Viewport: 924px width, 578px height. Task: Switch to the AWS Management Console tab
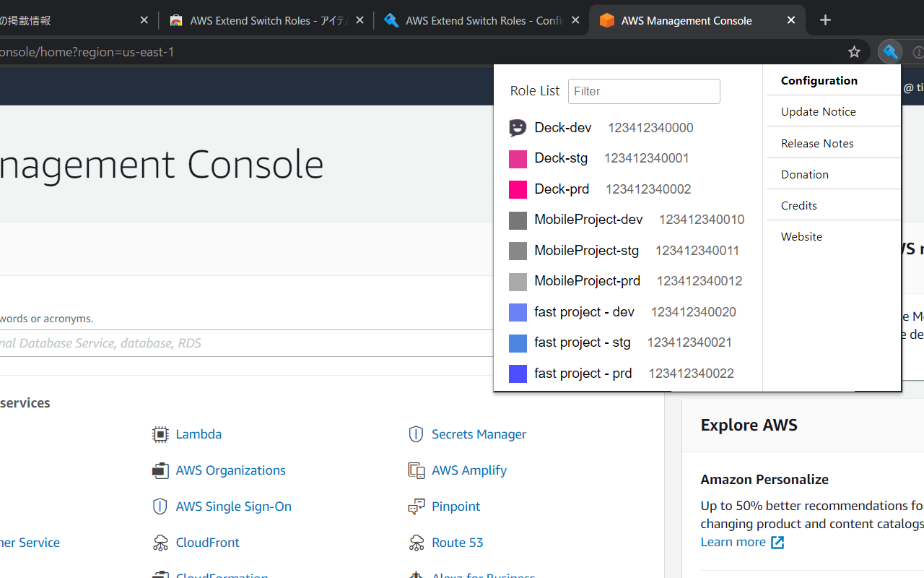(x=686, y=20)
